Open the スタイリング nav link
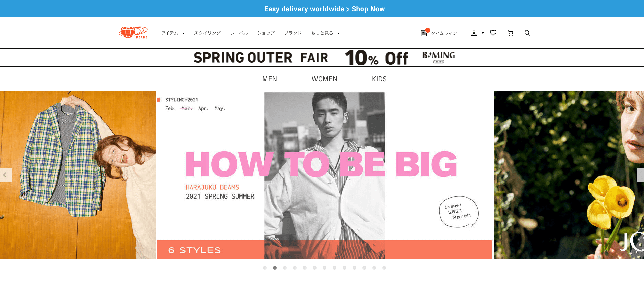The width and height of the screenshot is (644, 289). click(207, 33)
